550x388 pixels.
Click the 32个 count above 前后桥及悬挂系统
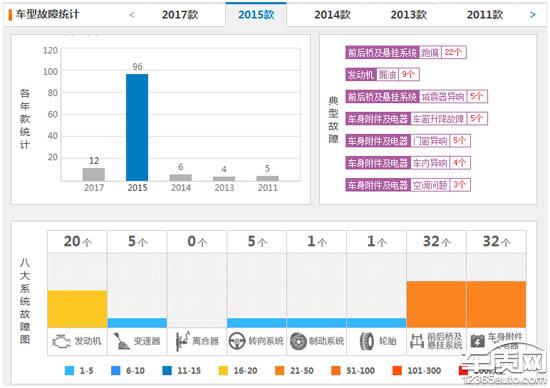[x=437, y=242]
